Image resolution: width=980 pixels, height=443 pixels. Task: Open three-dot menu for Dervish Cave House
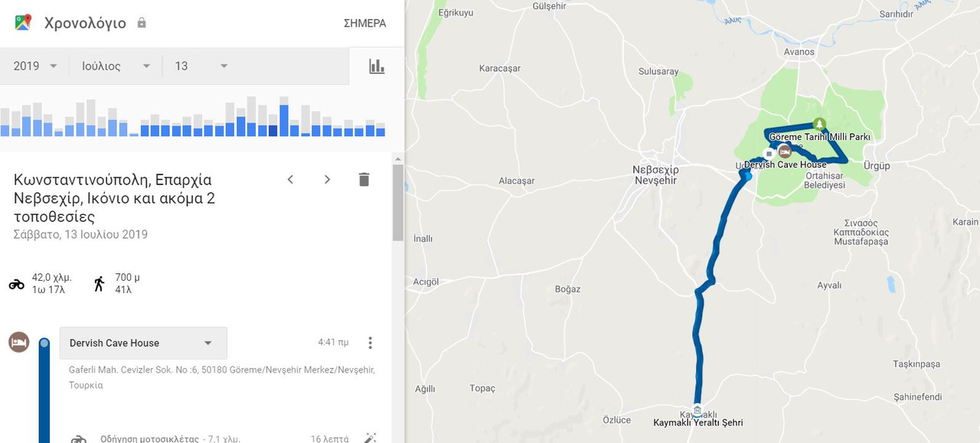pos(371,343)
